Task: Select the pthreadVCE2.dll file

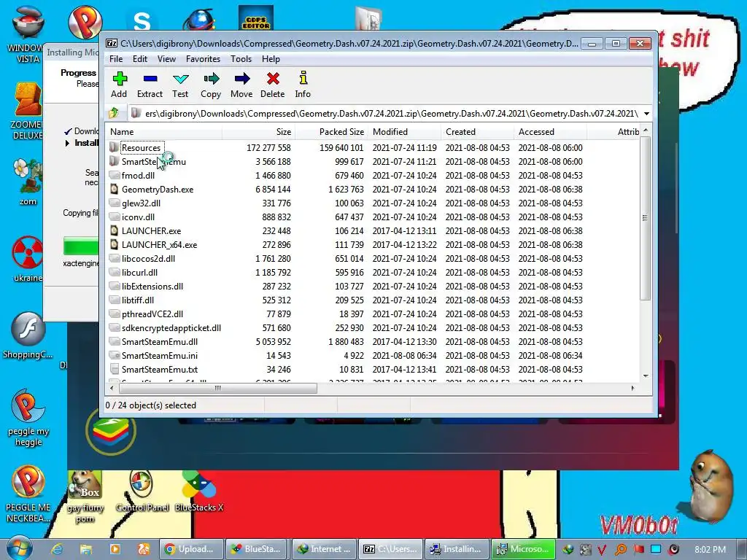Action: (x=152, y=314)
